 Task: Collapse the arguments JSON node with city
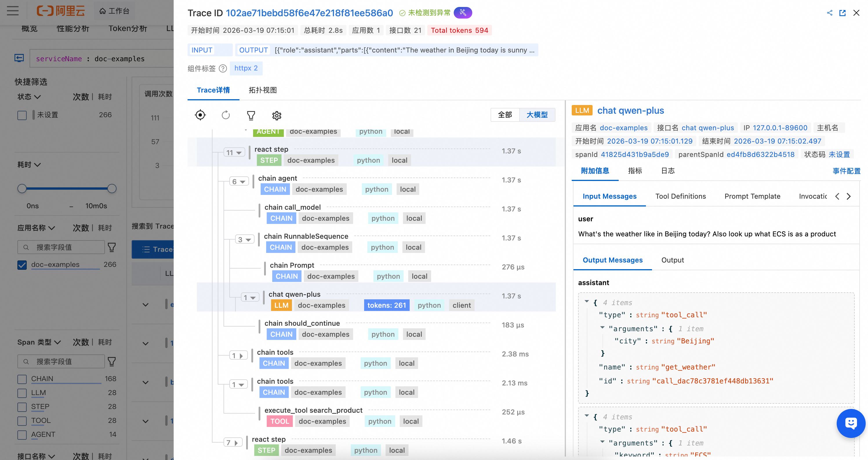[602, 327]
